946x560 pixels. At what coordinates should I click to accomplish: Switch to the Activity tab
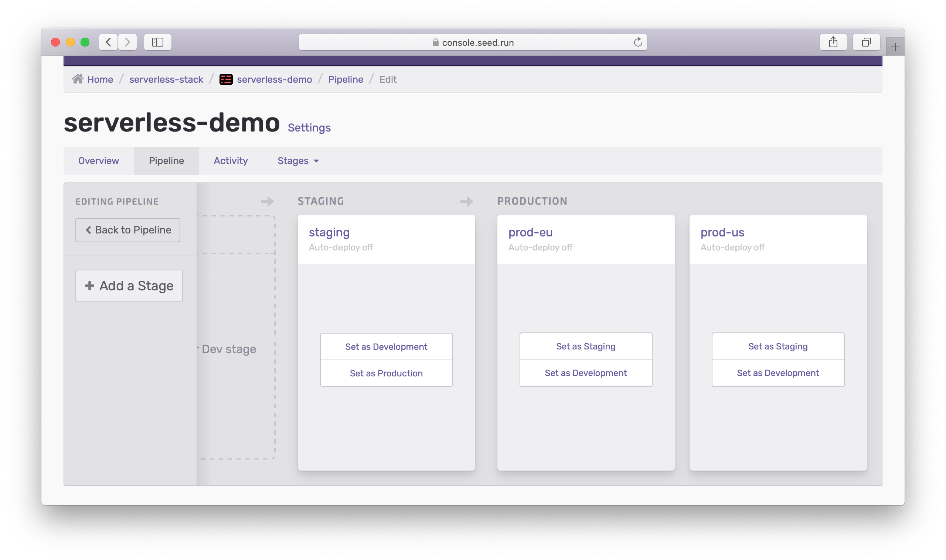click(x=231, y=161)
